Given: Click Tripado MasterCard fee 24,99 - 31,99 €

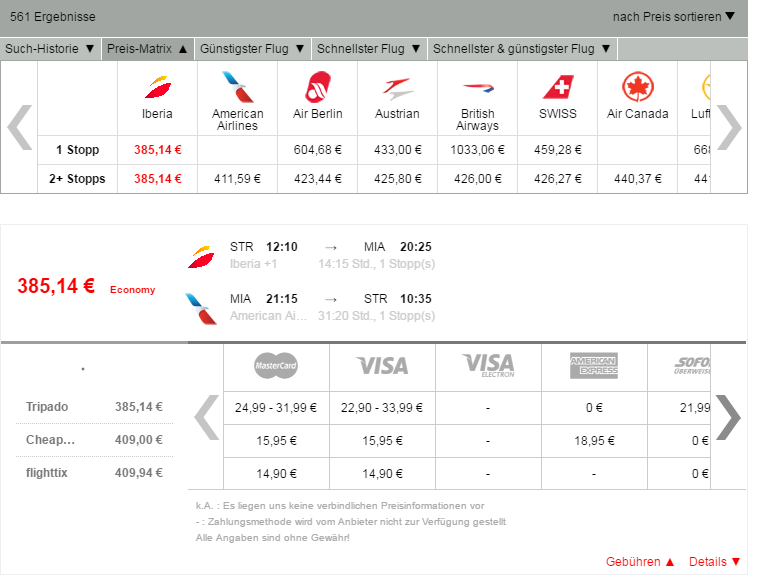Looking at the screenshot, I should 276,408.
